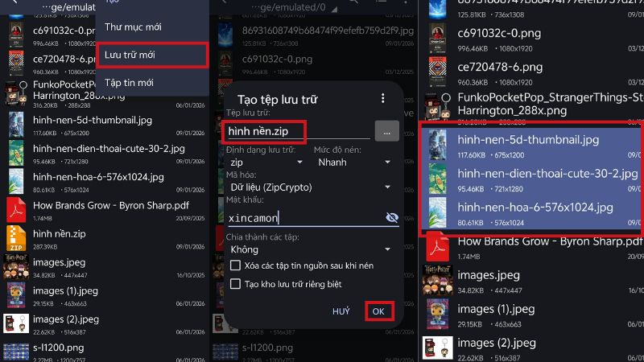Confirm with the OK button
644x362 pixels.
(x=378, y=311)
